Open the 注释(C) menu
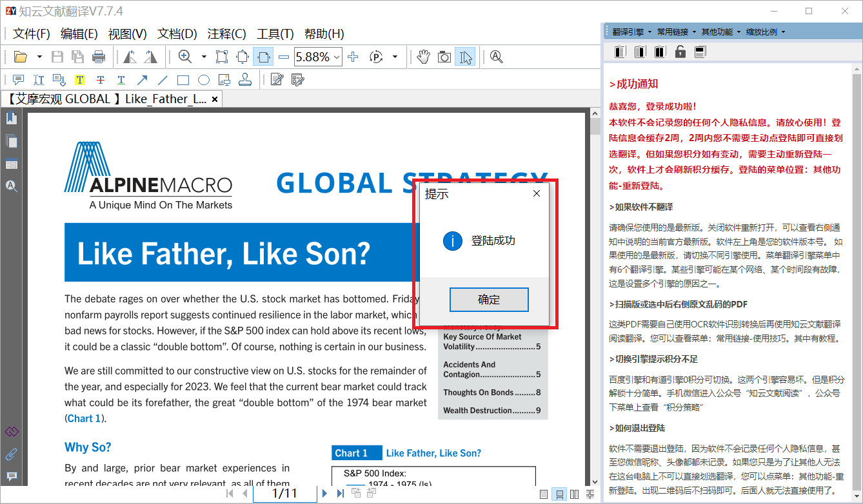The width and height of the screenshot is (863, 504). [227, 34]
